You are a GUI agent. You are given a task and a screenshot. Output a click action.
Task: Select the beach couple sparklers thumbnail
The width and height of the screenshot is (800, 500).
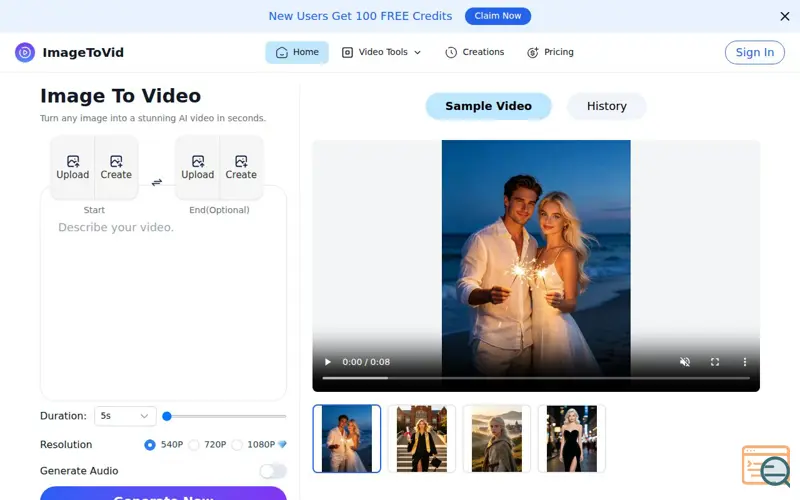click(x=347, y=439)
